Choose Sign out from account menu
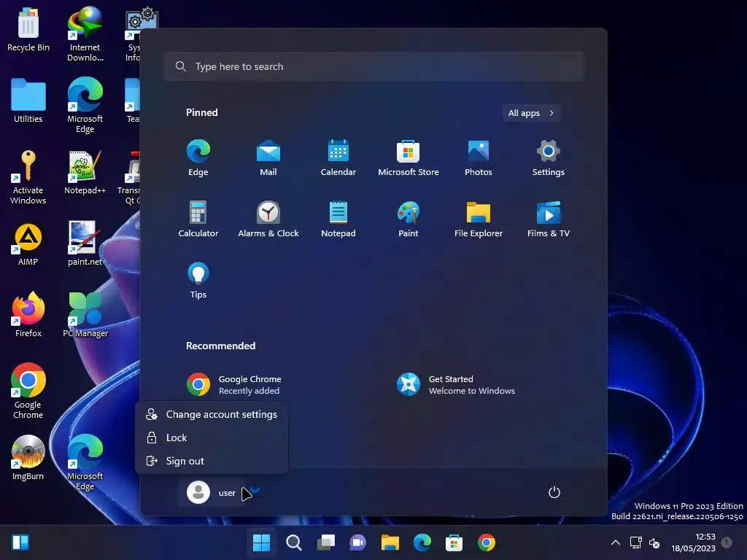This screenshot has width=747, height=560. click(212, 461)
